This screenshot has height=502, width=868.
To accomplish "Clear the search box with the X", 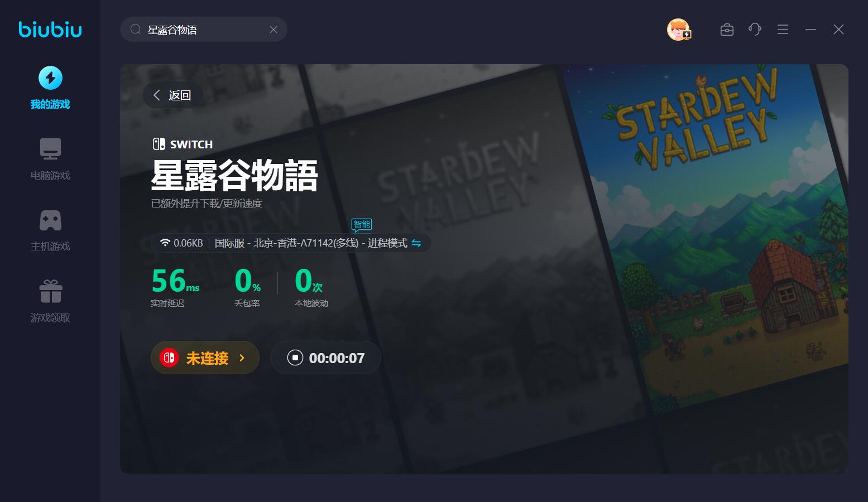I will point(274,30).
